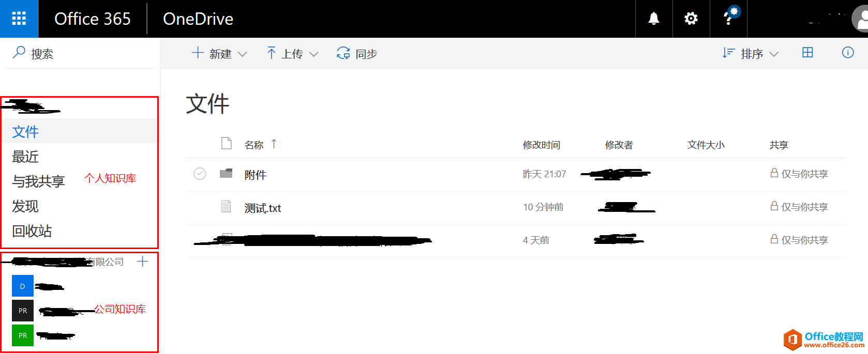The image size is (868, 354).
Task: Open the 测试.txt file
Action: 263,208
